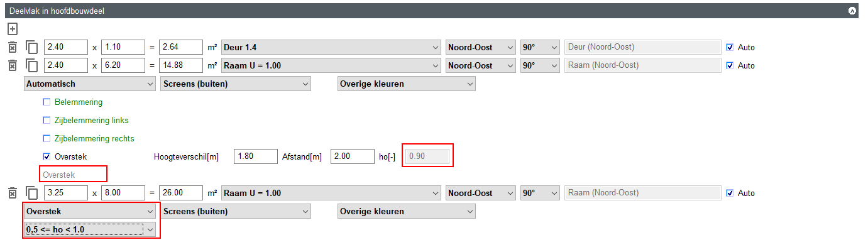Screen dimensions: 868x240
Task: Open the Automatisch dropdown
Action: click(89, 84)
